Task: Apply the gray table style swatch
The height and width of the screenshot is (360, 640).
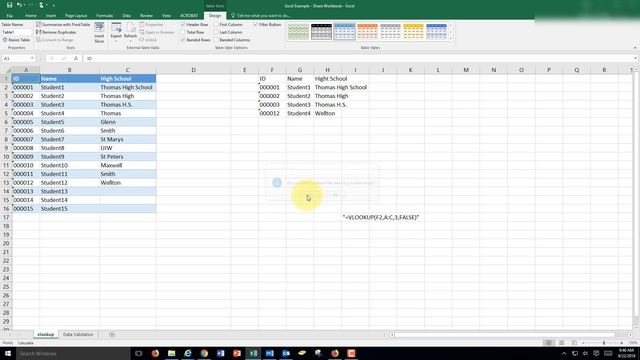Action: pyautogui.click(x=390, y=32)
